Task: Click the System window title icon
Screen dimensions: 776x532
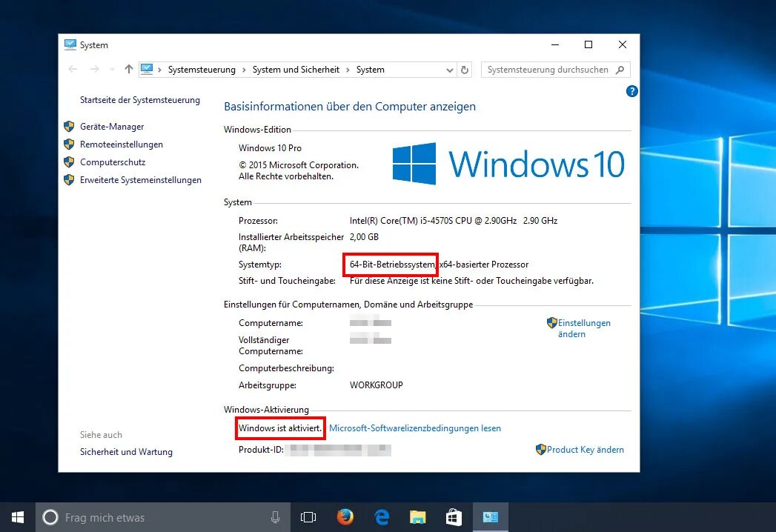Action: coord(70,44)
